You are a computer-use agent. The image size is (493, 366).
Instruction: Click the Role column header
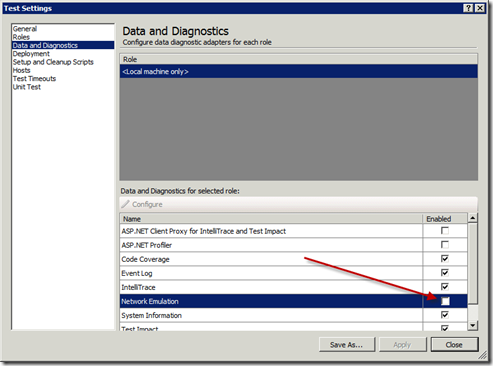click(299, 59)
